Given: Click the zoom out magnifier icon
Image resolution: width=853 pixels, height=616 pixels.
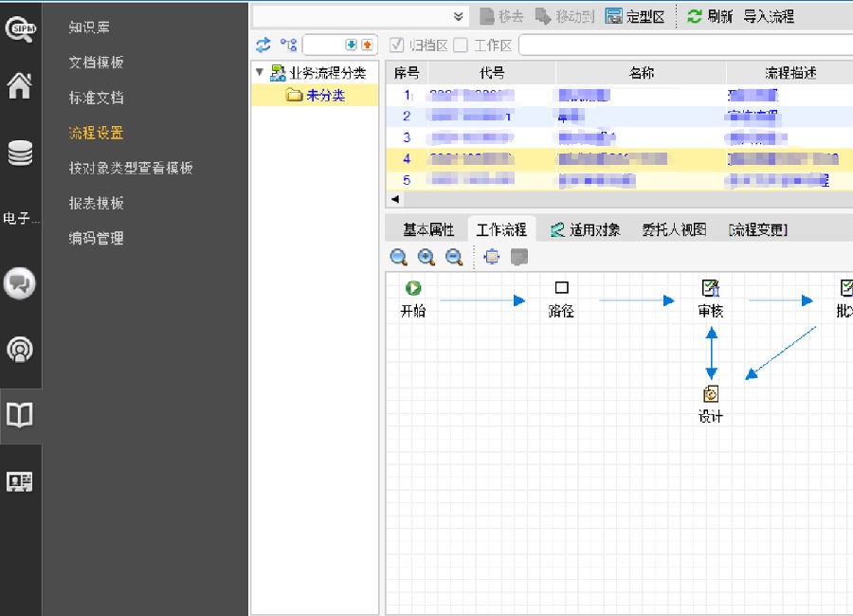Looking at the screenshot, I should click(454, 257).
